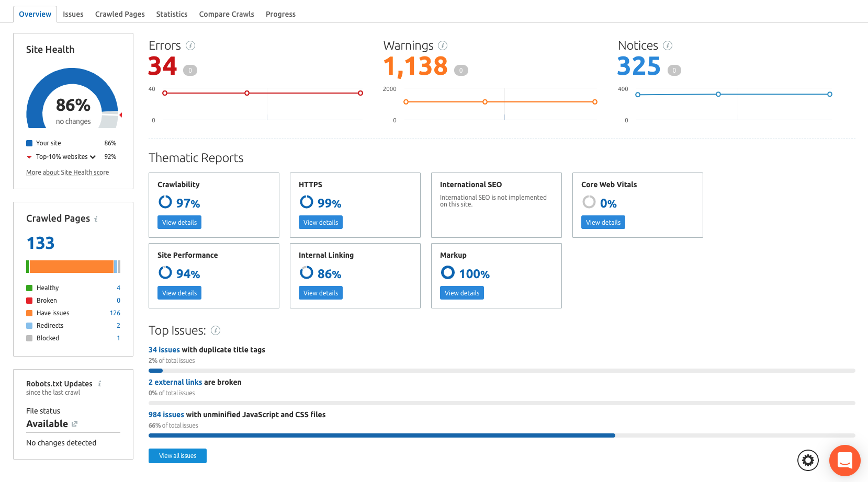Click the Site Performance ring icon
Screen dimensions: 868x482
165,272
